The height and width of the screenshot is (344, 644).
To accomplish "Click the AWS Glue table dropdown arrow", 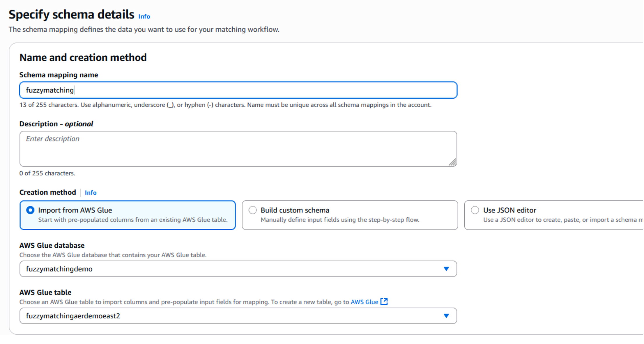I will [446, 316].
